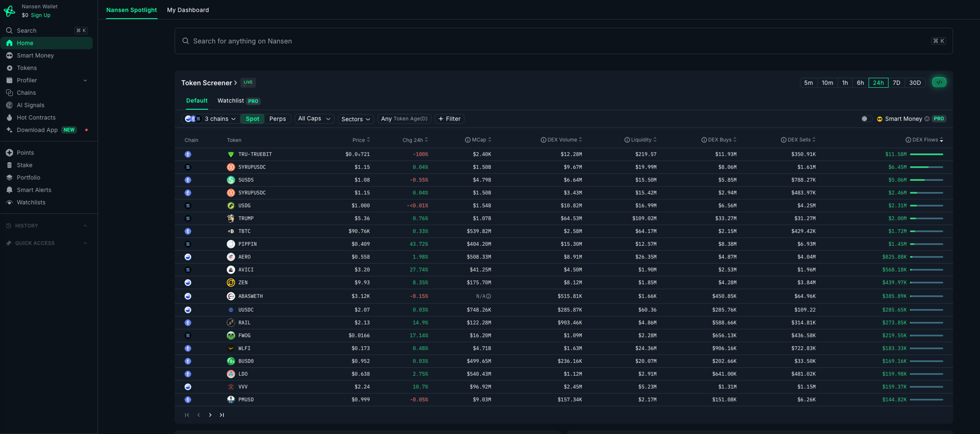This screenshot has width=980, height=434.
Task: Open the Token Screener heading link
Action: [x=209, y=83]
